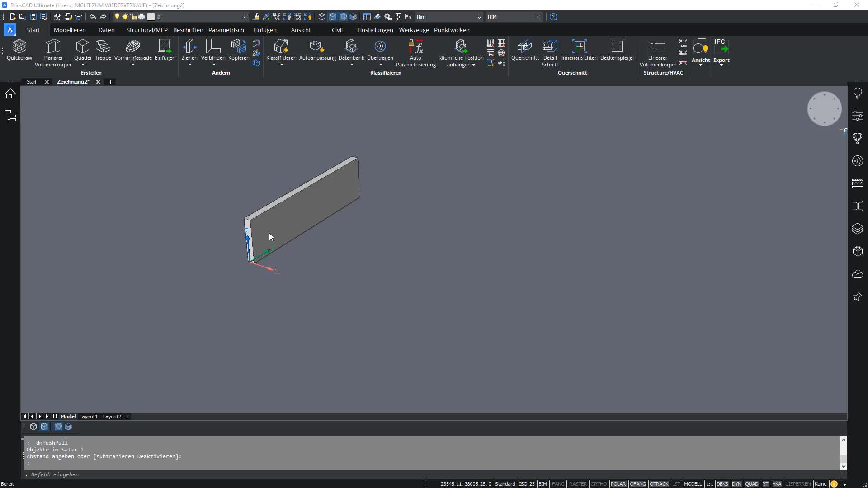This screenshot has height=488, width=868.
Task: Toggle ORTHO in status bar
Action: [x=599, y=484]
